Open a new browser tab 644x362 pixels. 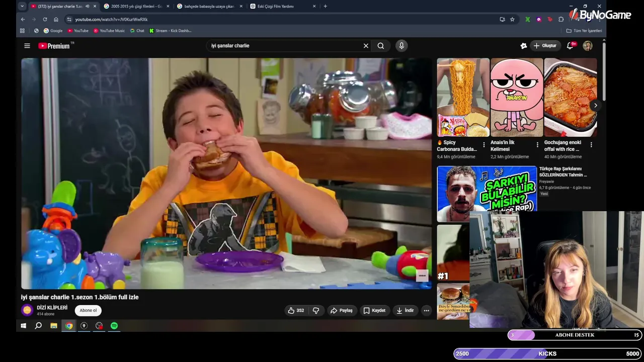click(x=326, y=7)
